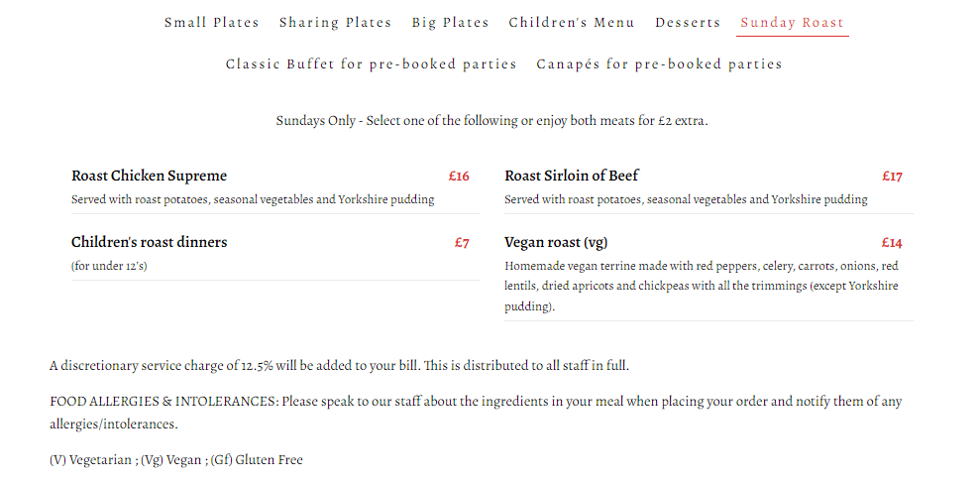Open Classic Buffet for pre-booked parties
The width and height of the screenshot is (980, 483).
372,63
